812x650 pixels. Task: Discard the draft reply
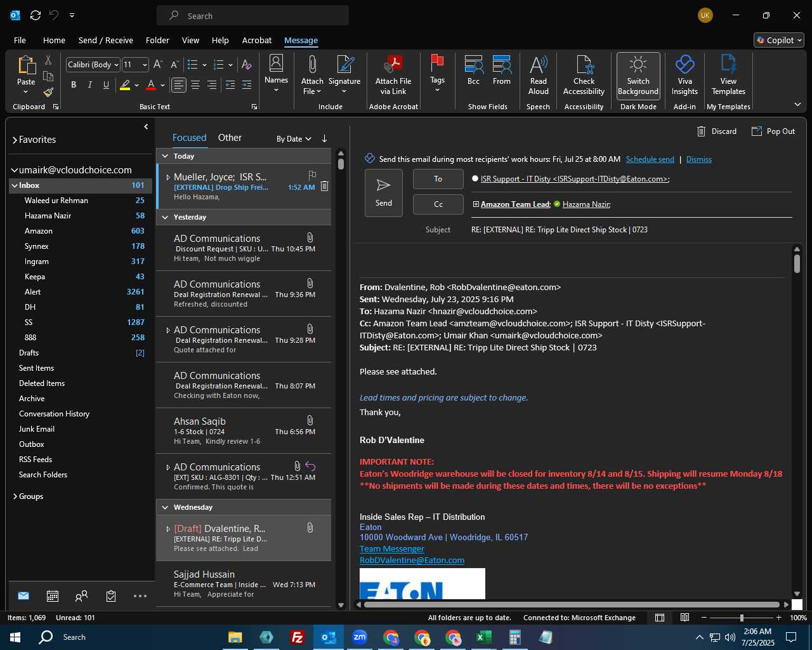[x=717, y=131]
